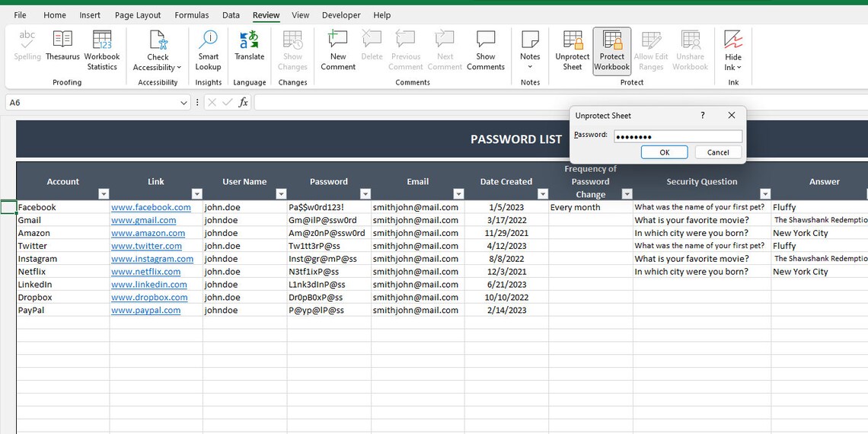Open the Email column filter dropdown

pyautogui.click(x=458, y=193)
